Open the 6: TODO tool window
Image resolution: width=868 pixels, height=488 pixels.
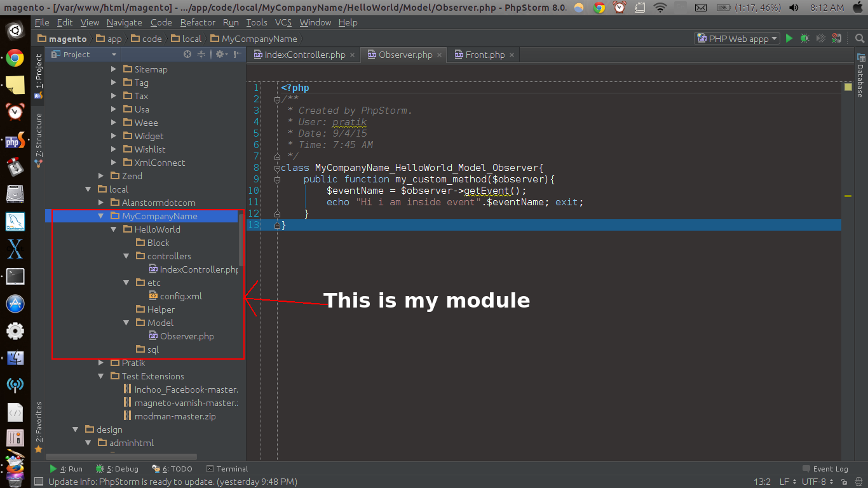[x=172, y=469]
